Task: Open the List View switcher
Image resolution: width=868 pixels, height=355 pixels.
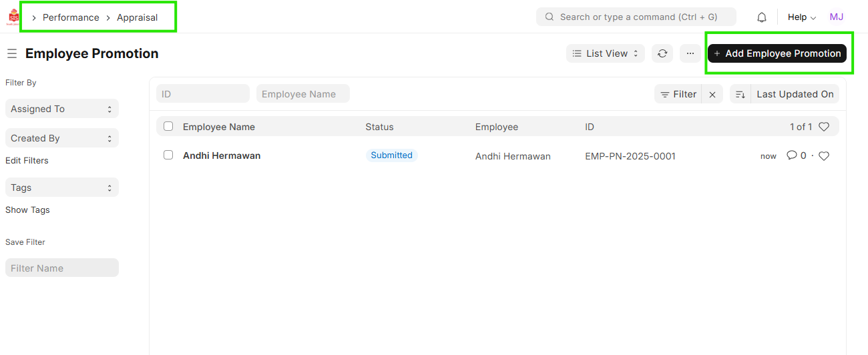Action: pyautogui.click(x=605, y=53)
